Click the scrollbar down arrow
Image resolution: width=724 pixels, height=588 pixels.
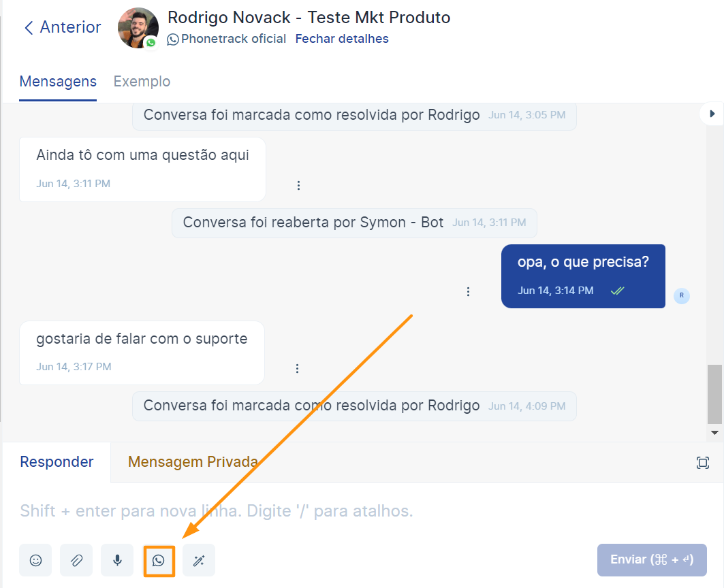click(714, 432)
